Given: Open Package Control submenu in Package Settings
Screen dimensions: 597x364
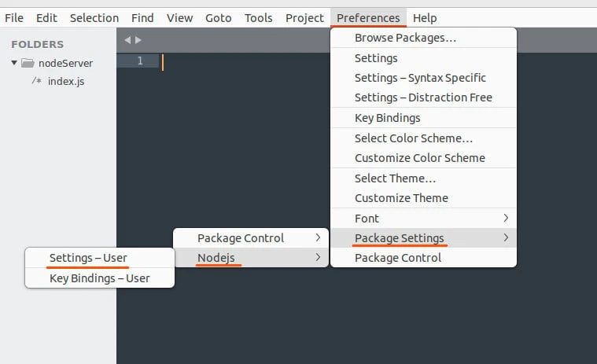Looking at the screenshot, I should pyautogui.click(x=251, y=237).
